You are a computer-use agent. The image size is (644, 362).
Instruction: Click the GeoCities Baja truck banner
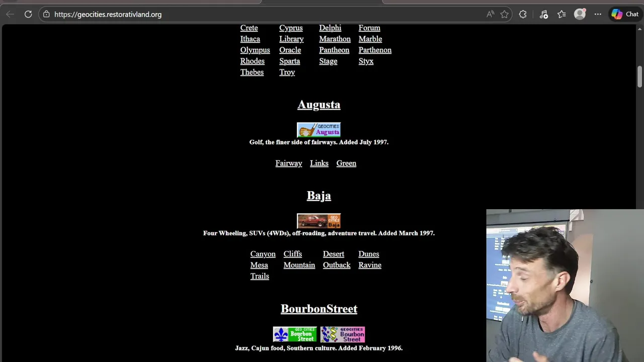point(318,221)
